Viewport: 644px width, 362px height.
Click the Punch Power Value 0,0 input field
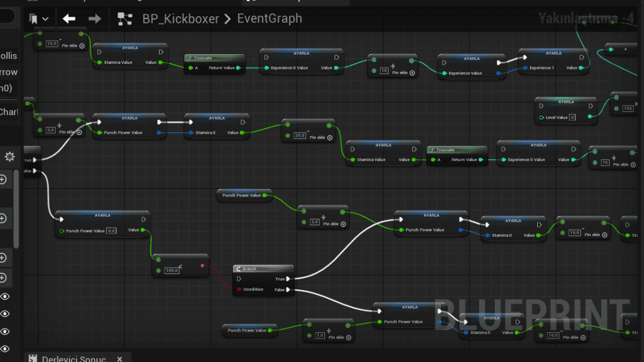pyautogui.click(x=111, y=231)
